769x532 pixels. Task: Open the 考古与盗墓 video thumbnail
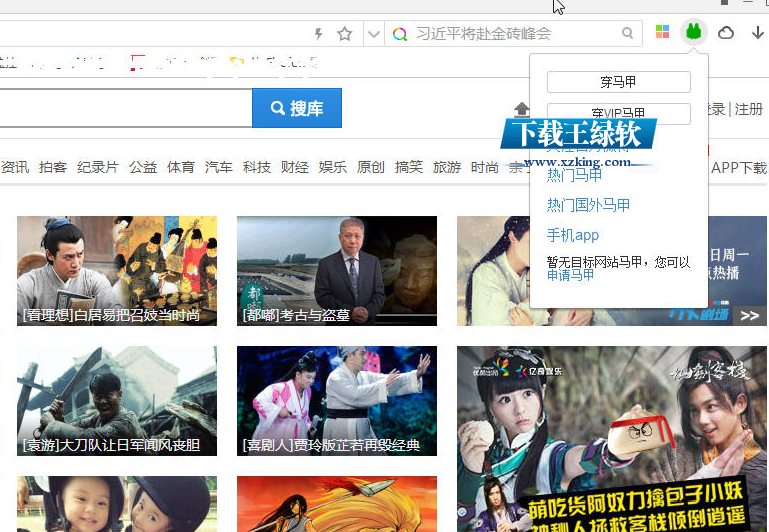coord(337,271)
